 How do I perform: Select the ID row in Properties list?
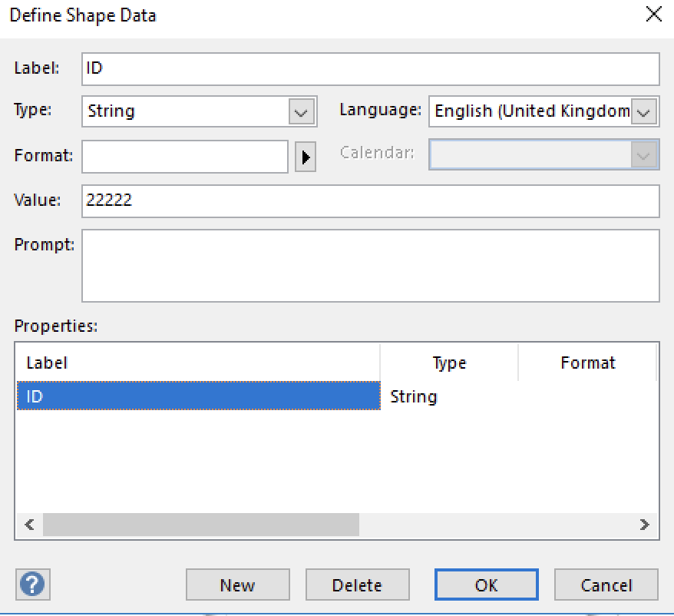(x=199, y=396)
